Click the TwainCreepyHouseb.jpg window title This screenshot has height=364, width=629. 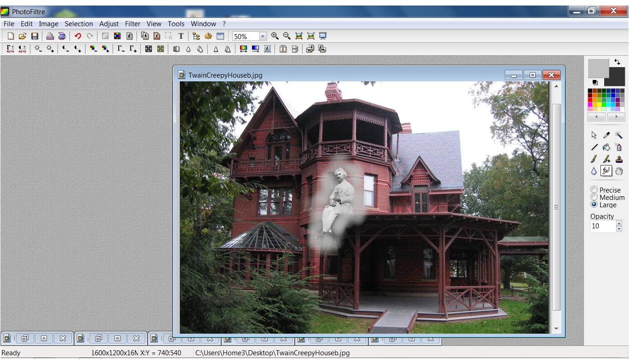point(225,75)
